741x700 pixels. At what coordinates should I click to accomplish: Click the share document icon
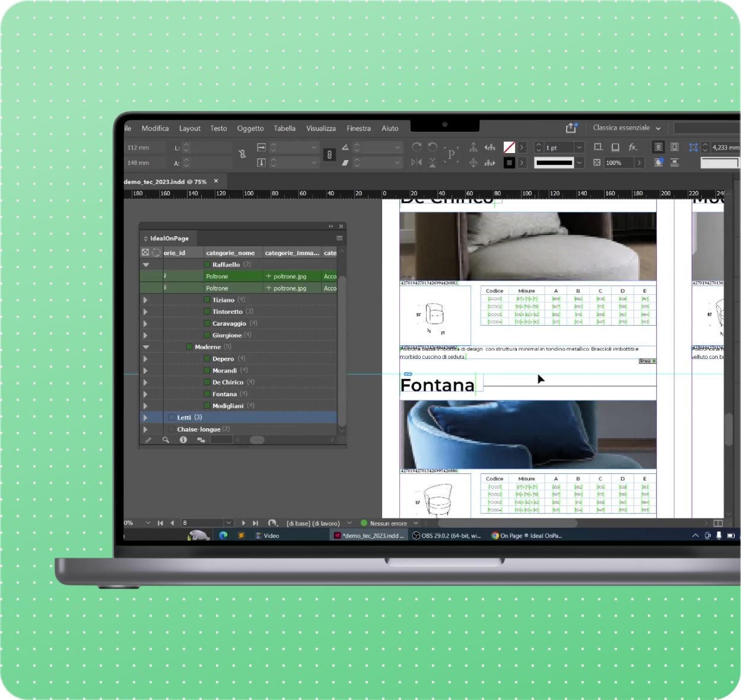coord(571,128)
